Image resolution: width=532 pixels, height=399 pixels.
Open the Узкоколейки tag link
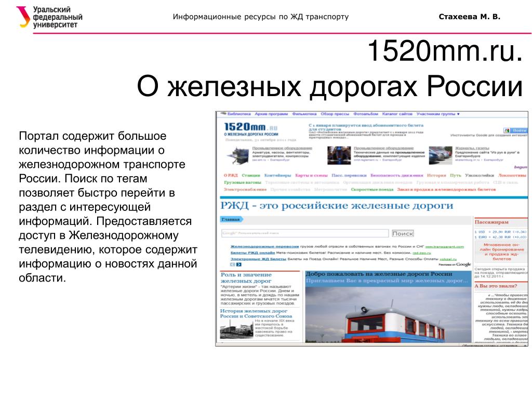coord(480,176)
